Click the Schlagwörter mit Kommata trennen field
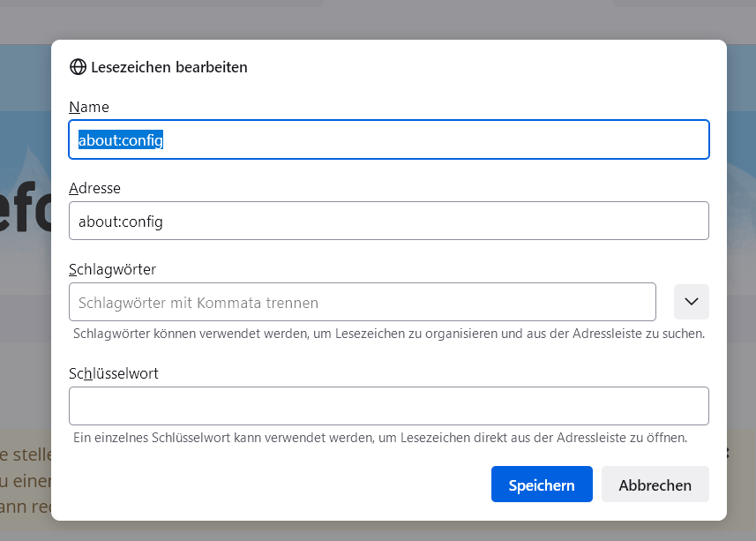Image resolution: width=756 pixels, height=541 pixels. pyautogui.click(x=362, y=303)
